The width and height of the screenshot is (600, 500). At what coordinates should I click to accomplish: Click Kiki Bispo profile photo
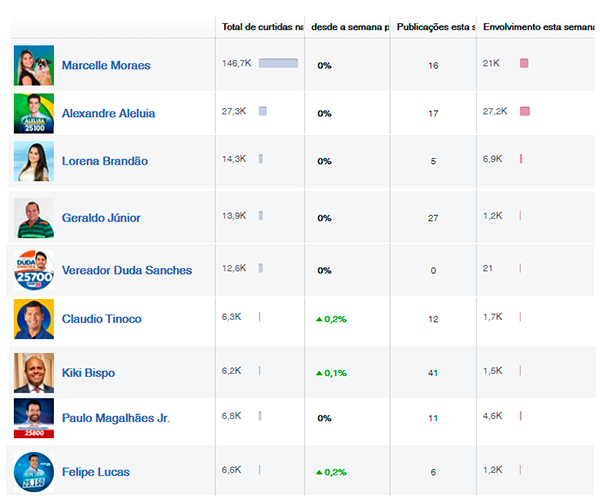[x=33, y=372]
